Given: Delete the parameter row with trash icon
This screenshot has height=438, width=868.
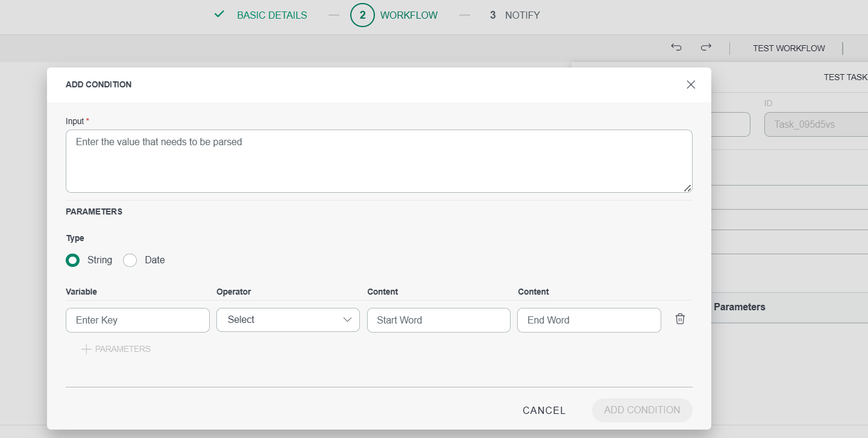Looking at the screenshot, I should pyautogui.click(x=680, y=319).
